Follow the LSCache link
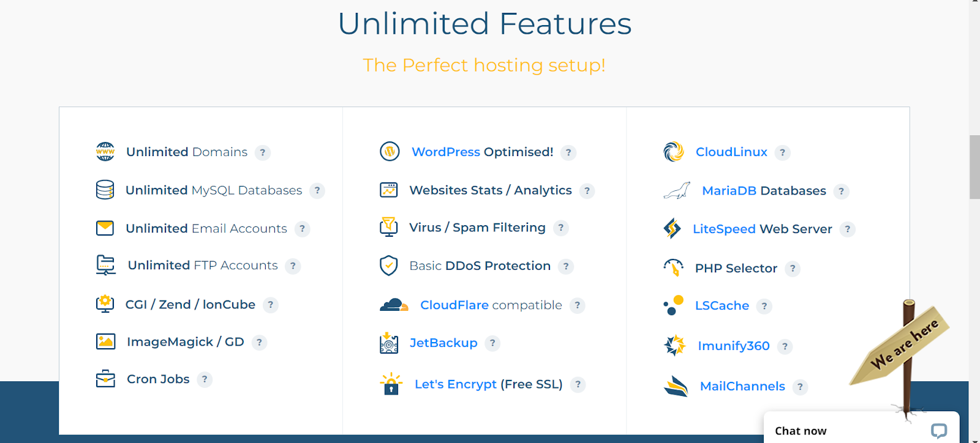 click(x=722, y=305)
